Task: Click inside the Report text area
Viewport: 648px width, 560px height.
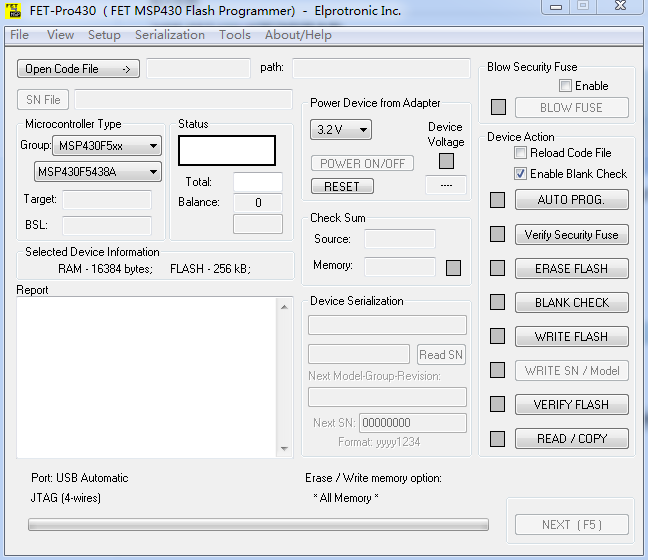Action: point(147,377)
